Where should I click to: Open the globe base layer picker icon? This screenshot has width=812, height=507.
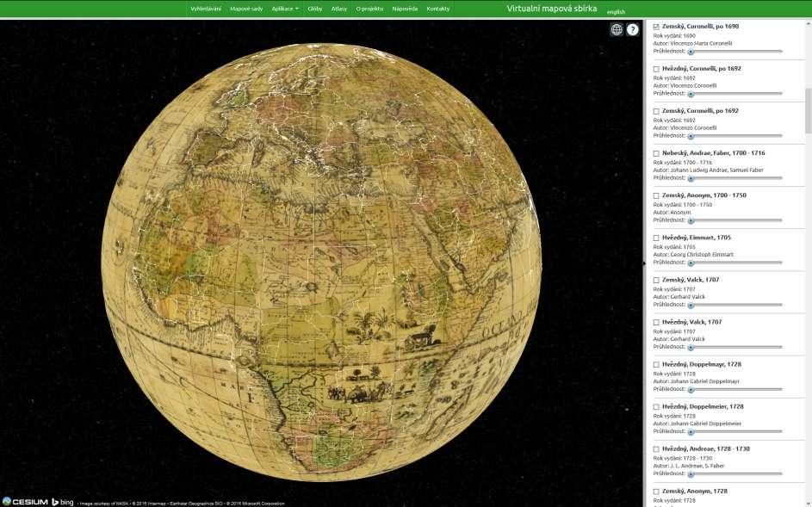click(617, 29)
